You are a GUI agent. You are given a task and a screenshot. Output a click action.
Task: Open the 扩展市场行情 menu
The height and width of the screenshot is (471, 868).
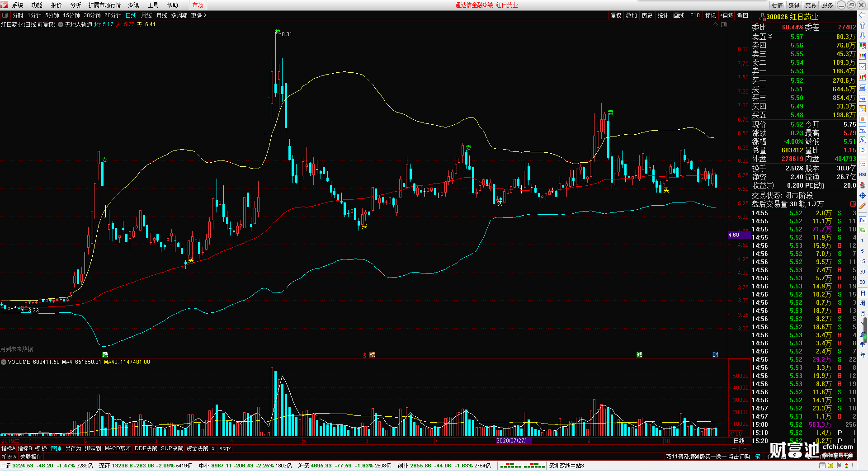click(104, 5)
